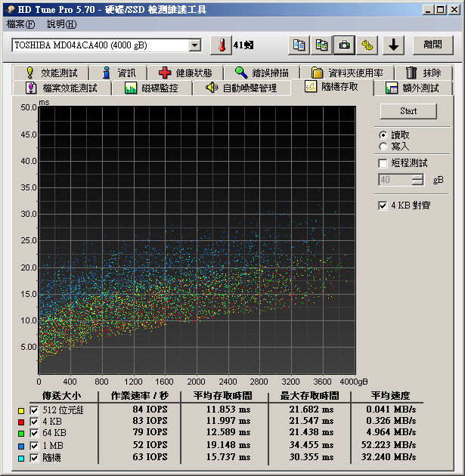
Task: Click the blue 1 MB color swatch
Action: 21,447
